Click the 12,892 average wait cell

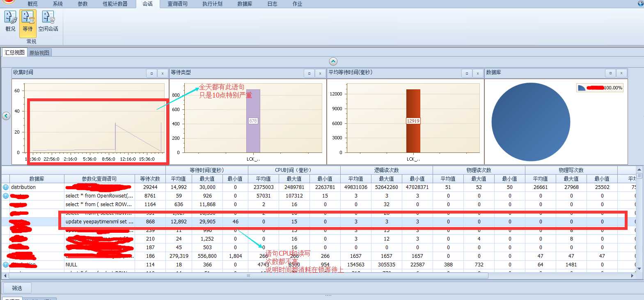coord(179,222)
